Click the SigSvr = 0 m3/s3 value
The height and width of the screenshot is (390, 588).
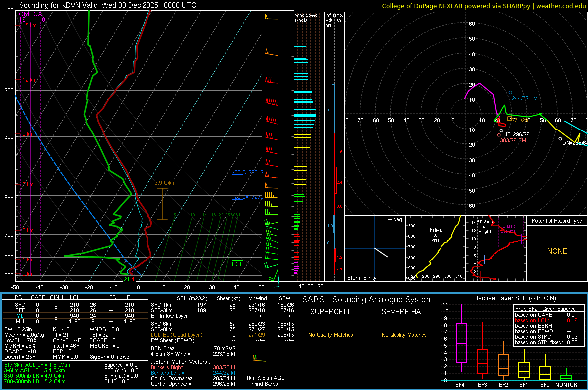coord(110,357)
